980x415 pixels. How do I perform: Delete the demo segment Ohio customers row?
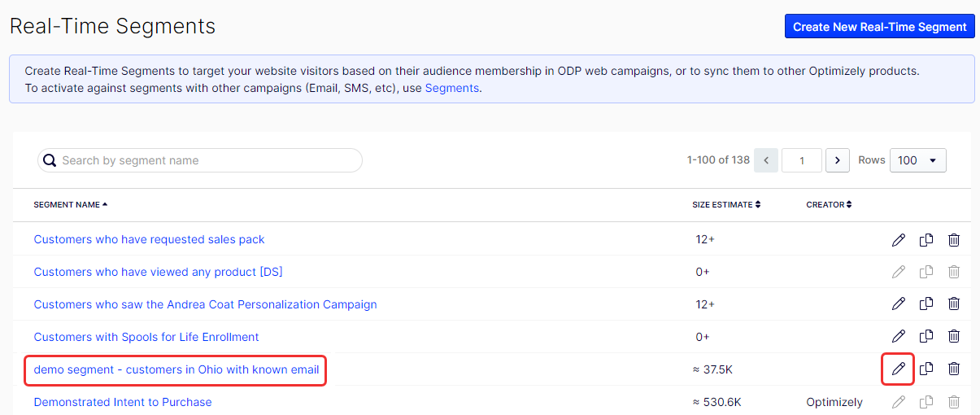(x=954, y=369)
